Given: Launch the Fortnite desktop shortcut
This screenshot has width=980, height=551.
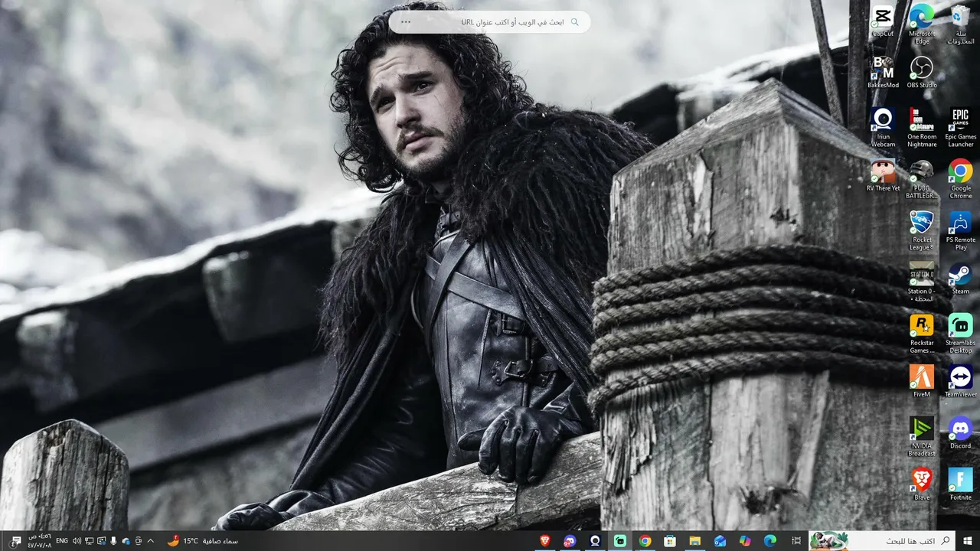Looking at the screenshot, I should coord(961,484).
